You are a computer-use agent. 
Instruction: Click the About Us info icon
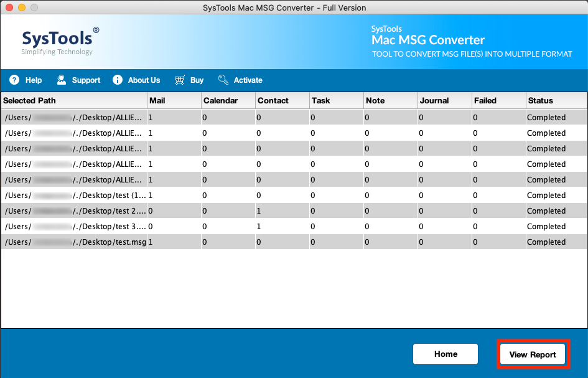(118, 80)
